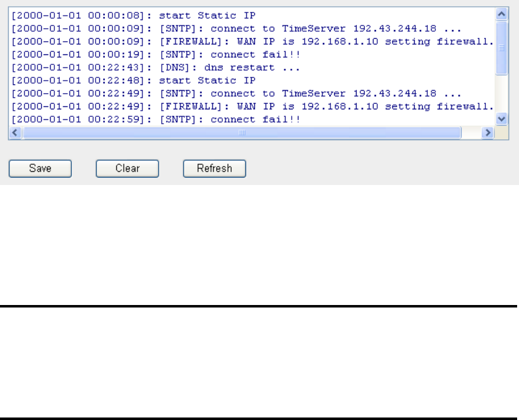519x420 pixels.
Task: Select the 00:00:09 FIREWALL WAN IP line
Action: (x=252, y=41)
